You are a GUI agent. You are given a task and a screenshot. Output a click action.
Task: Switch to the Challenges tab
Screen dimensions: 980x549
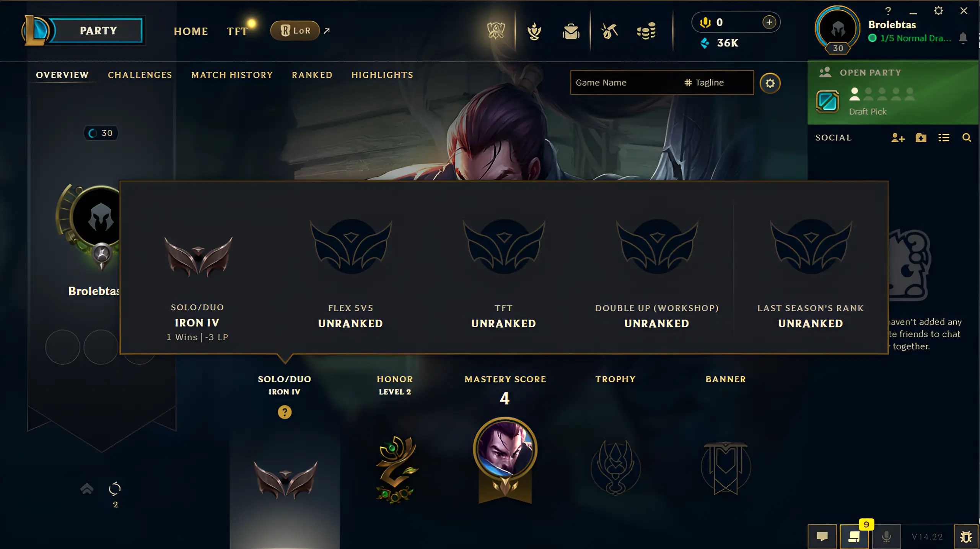[x=140, y=75]
